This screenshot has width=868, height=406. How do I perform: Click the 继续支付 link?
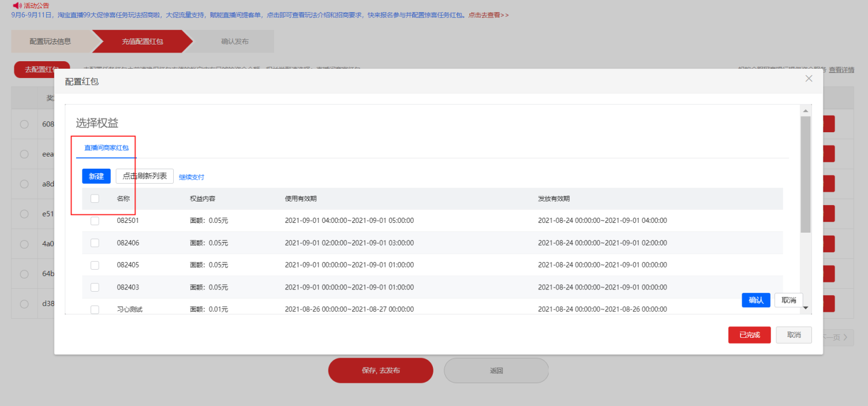pyautogui.click(x=191, y=176)
